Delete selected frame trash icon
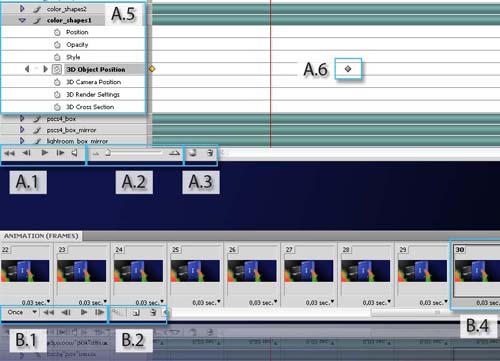The height and width of the screenshot is (361, 500). 153,312
